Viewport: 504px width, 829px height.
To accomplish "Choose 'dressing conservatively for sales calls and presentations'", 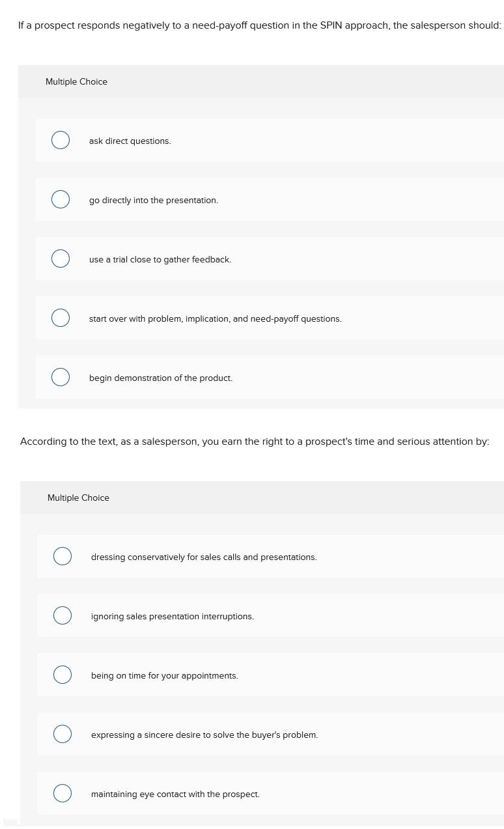I will 63,556.
